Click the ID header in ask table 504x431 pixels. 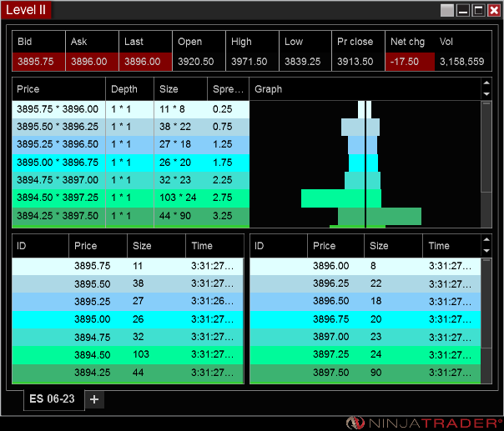pos(279,246)
